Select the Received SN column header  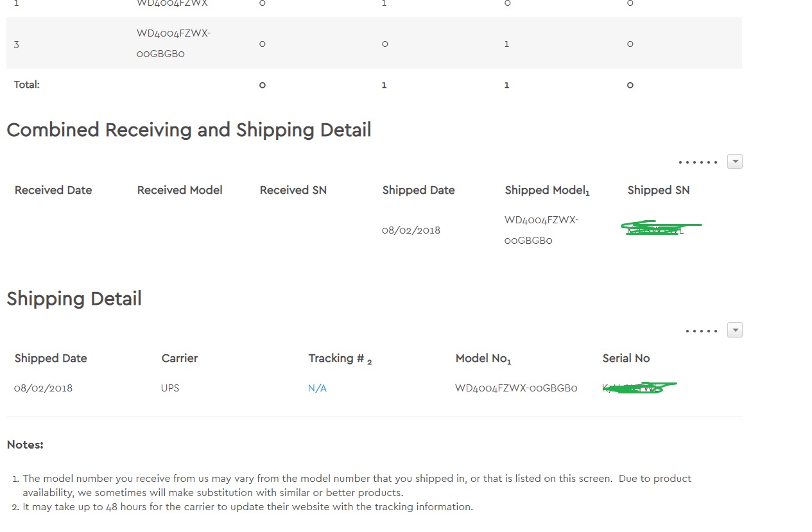(x=293, y=190)
